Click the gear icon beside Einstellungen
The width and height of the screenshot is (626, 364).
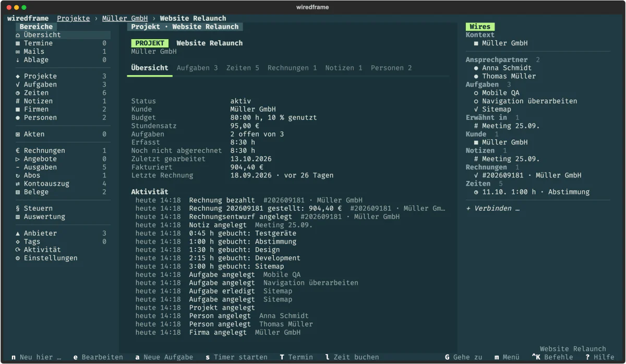point(18,258)
